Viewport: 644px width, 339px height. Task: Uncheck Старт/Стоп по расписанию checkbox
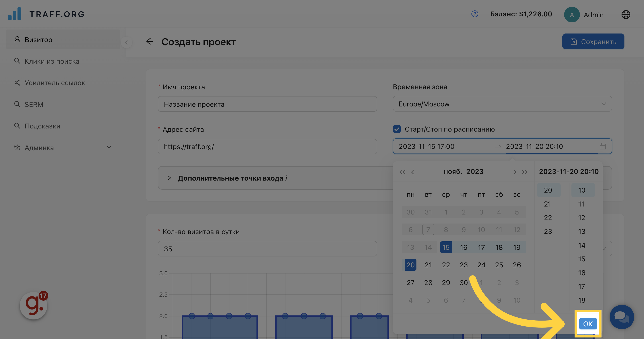point(397,129)
